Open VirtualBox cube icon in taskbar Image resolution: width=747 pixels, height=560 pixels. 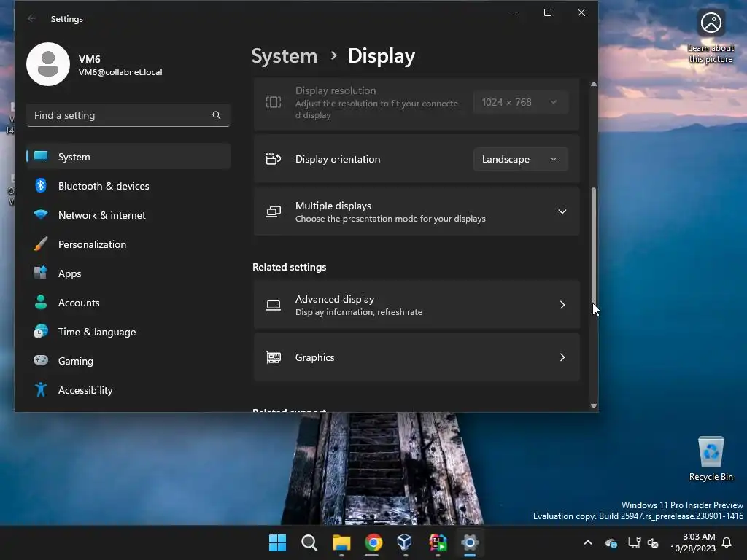pos(405,542)
